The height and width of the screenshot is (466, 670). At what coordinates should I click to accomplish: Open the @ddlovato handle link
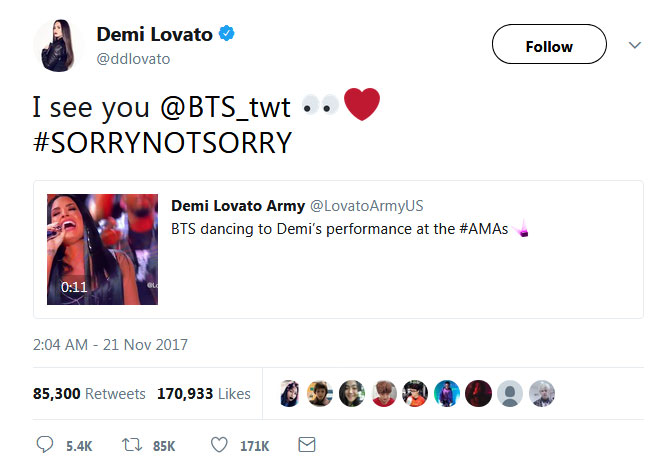[133, 59]
